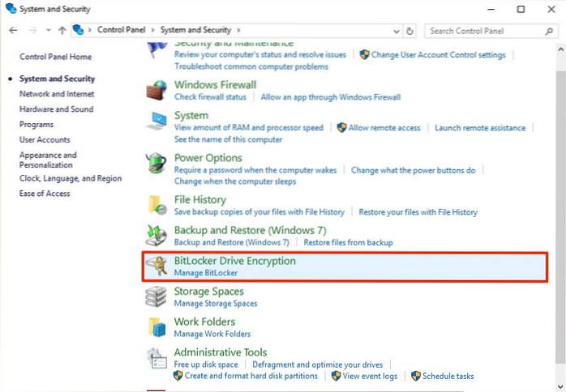Image resolution: width=566 pixels, height=392 pixels.
Task: Open Programs category
Action: point(36,125)
